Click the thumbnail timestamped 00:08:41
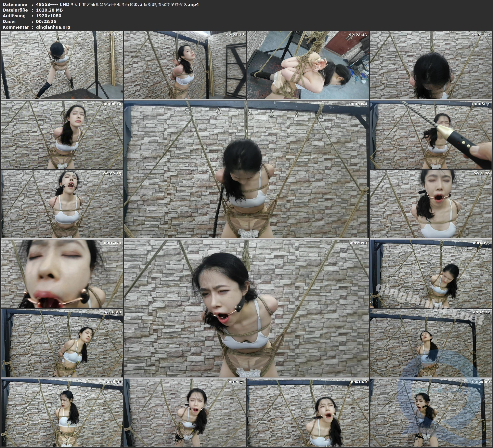Viewport: 493px width, 448px height. coord(431,134)
